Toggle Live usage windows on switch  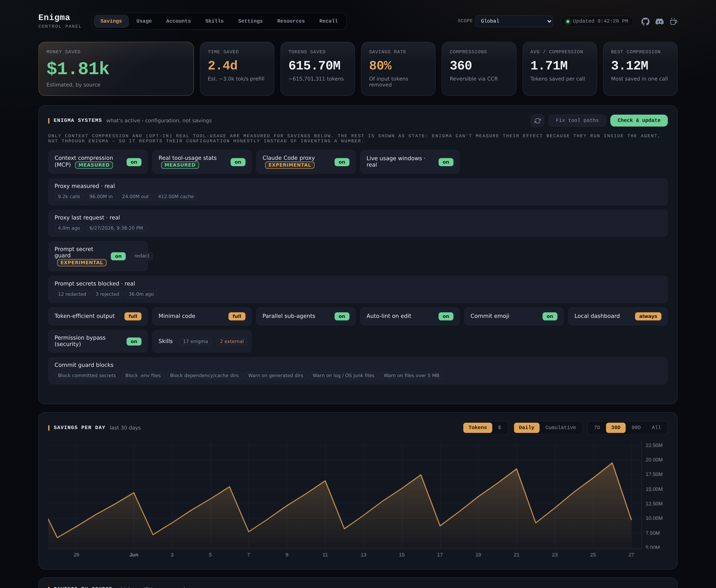pos(446,162)
